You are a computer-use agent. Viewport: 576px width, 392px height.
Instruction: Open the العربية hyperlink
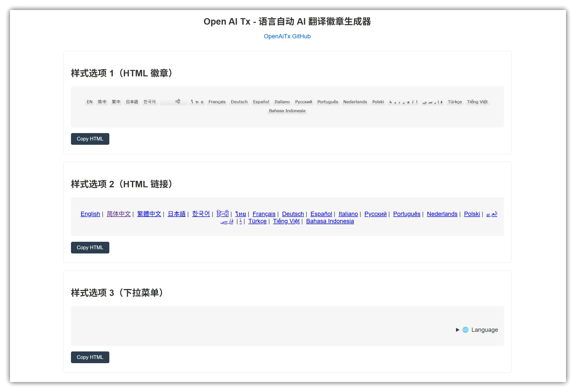(x=492, y=214)
